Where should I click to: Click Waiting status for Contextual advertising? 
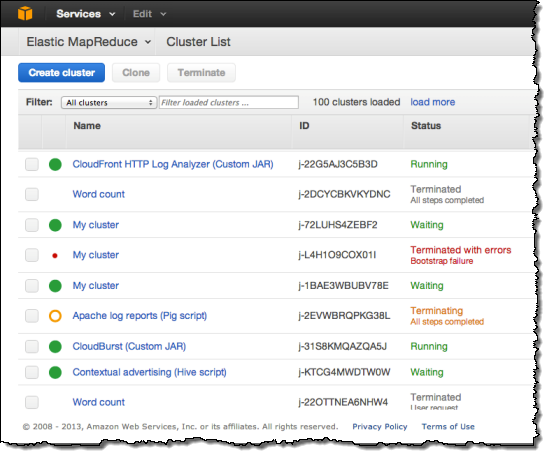pyautogui.click(x=427, y=372)
